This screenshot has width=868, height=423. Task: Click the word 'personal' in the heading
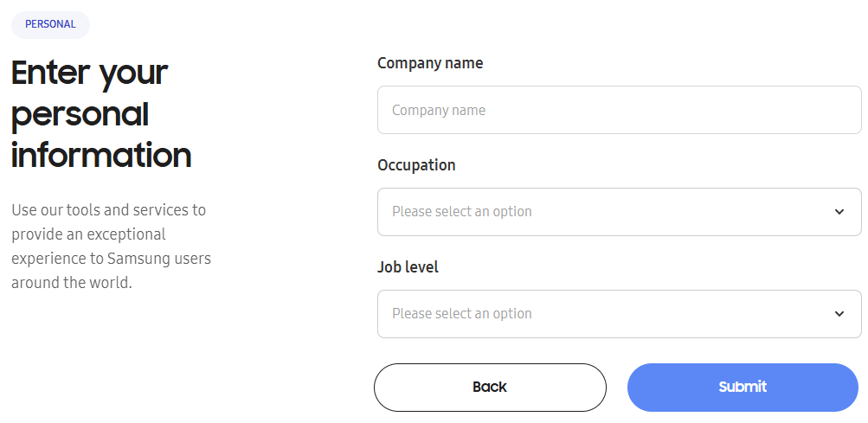[x=80, y=114]
